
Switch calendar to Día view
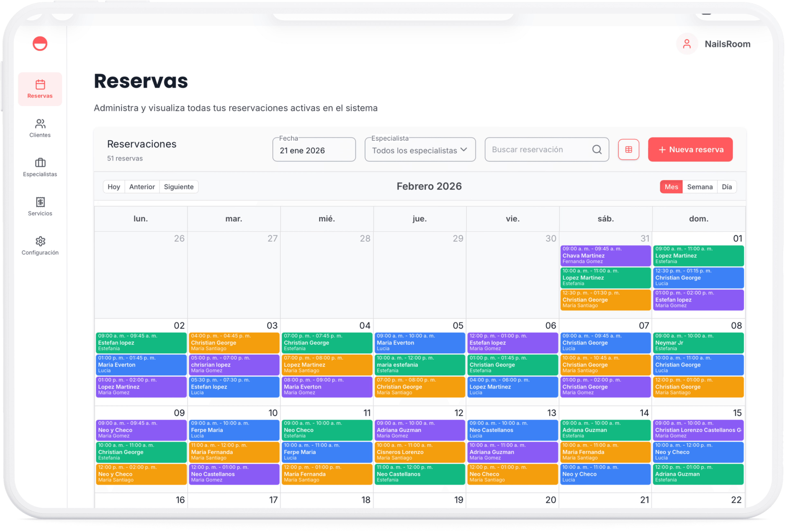(727, 187)
